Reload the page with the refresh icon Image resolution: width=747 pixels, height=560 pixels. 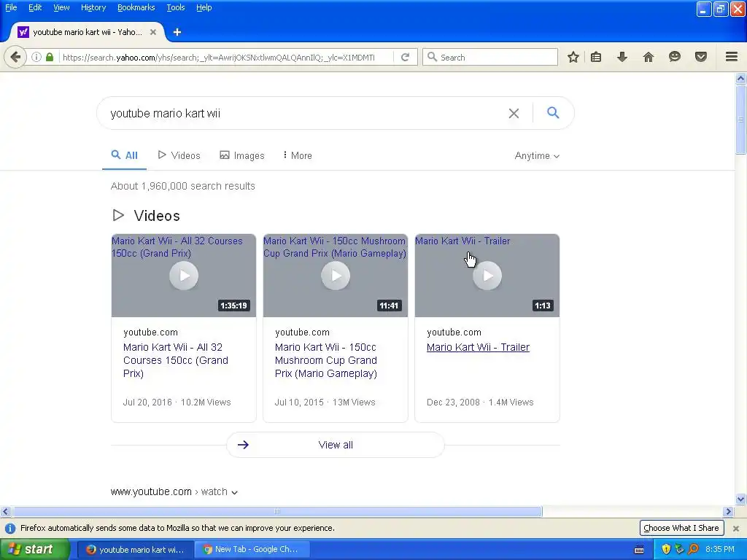[x=406, y=57]
